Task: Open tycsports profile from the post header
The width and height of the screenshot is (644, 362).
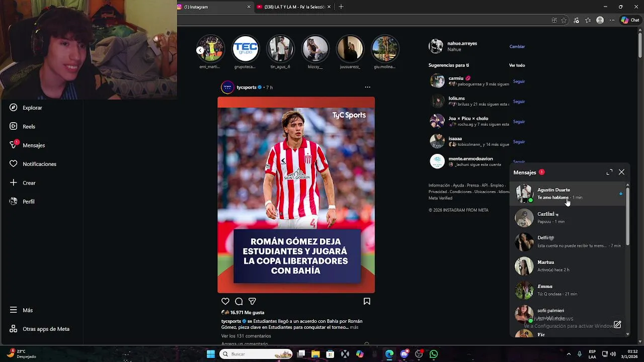Action: click(x=246, y=87)
